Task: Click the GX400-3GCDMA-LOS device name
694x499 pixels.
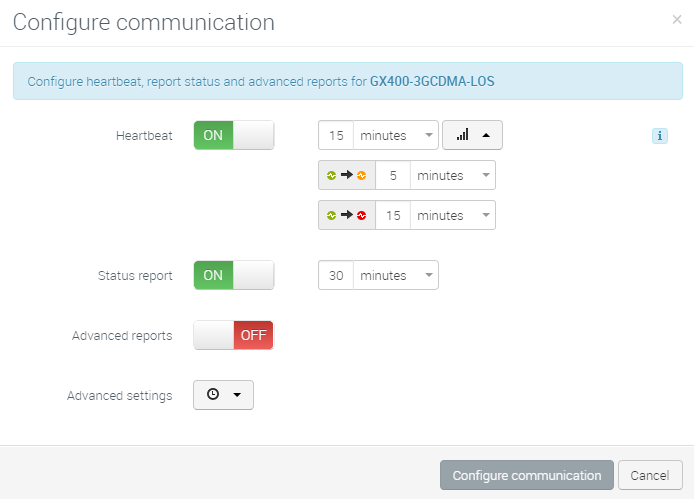Action: (x=432, y=81)
